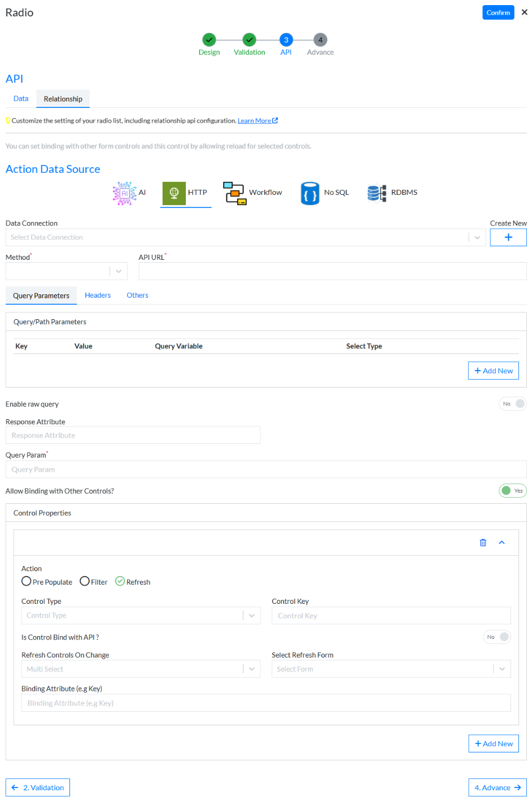Disable Allow Binding with Other Controls
Image resolution: width=532 pixels, height=801 pixels.
[x=512, y=491]
